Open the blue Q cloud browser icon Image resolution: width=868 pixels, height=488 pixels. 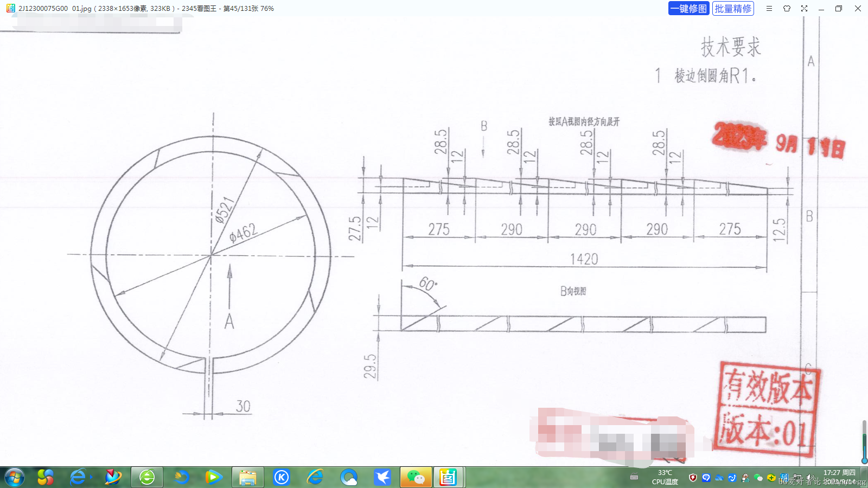pos(349,477)
